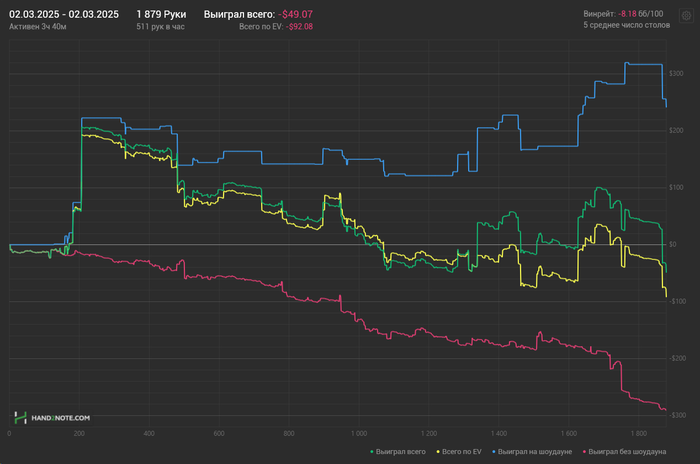Toggle the pink 'Выиграл без шоудауна' legend series

pos(624,451)
